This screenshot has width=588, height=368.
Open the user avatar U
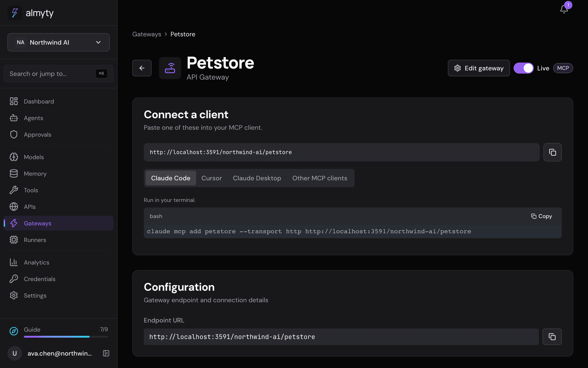coord(14,353)
